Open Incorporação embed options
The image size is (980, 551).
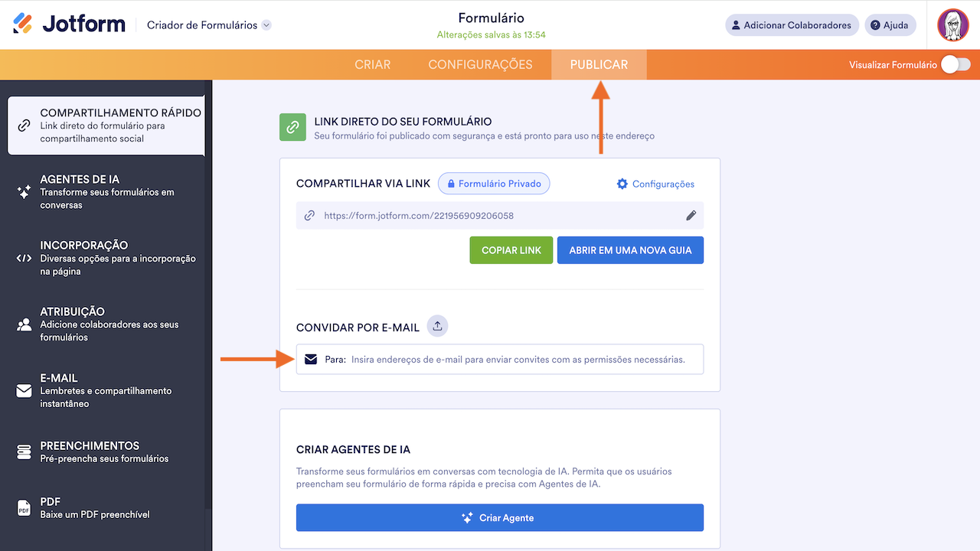106,258
